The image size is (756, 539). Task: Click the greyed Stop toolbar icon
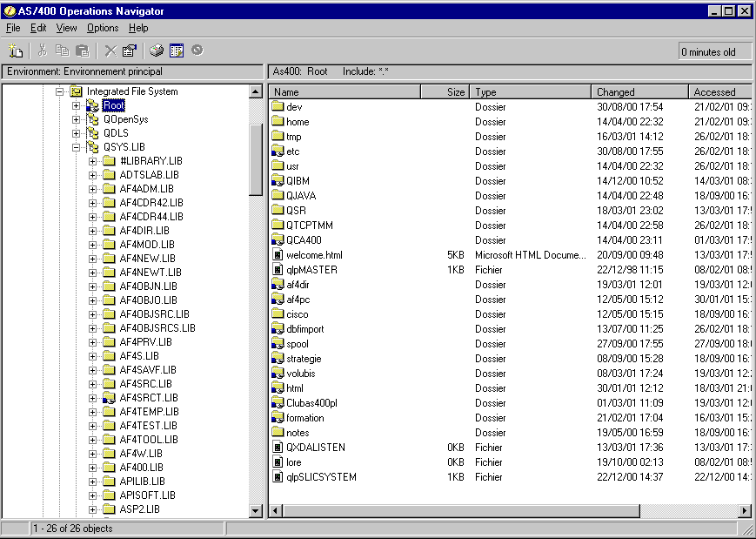pyautogui.click(x=197, y=50)
